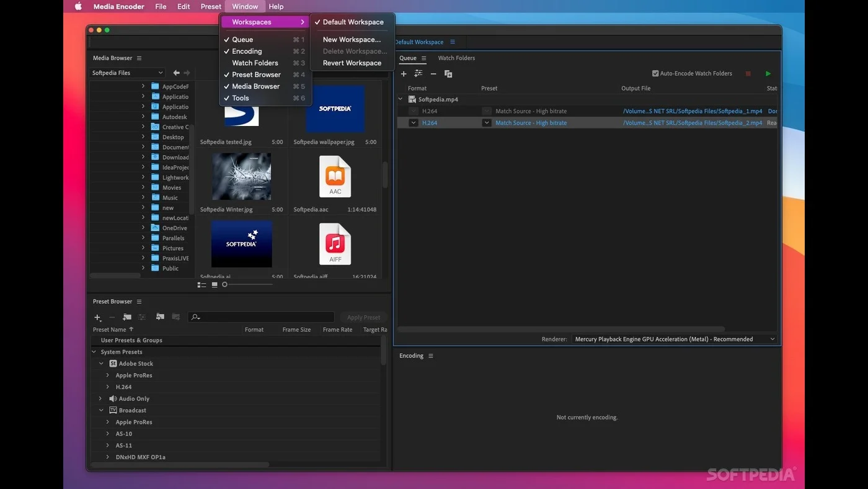Click the Create new preset group folder icon

tap(127, 317)
